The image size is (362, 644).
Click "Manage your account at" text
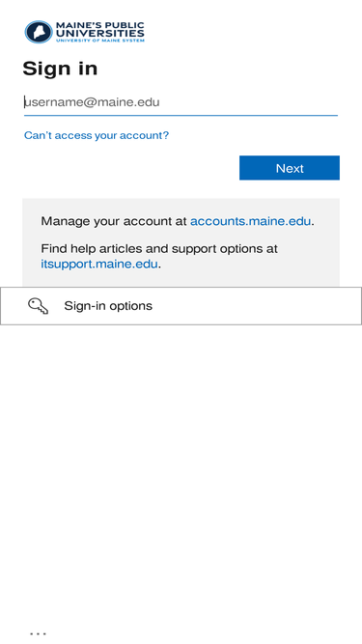pyautogui.click(x=114, y=221)
